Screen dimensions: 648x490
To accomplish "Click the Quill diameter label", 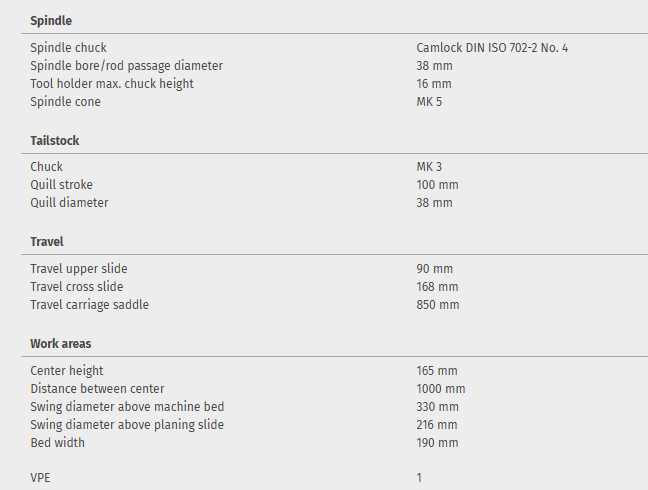I will [x=69, y=203].
